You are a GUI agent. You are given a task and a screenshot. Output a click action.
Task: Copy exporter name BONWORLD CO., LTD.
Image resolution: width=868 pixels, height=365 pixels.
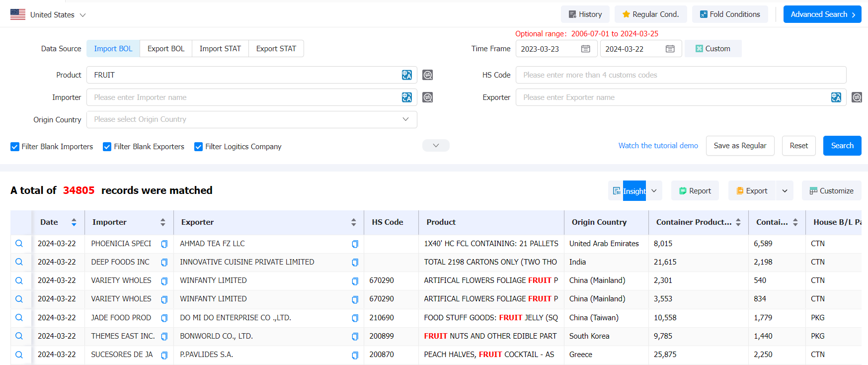click(355, 337)
